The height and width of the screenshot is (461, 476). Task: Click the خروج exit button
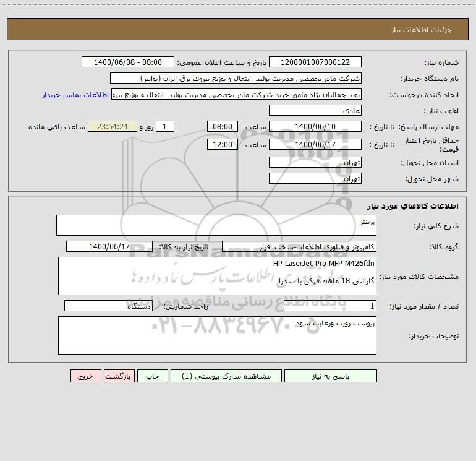85,376
